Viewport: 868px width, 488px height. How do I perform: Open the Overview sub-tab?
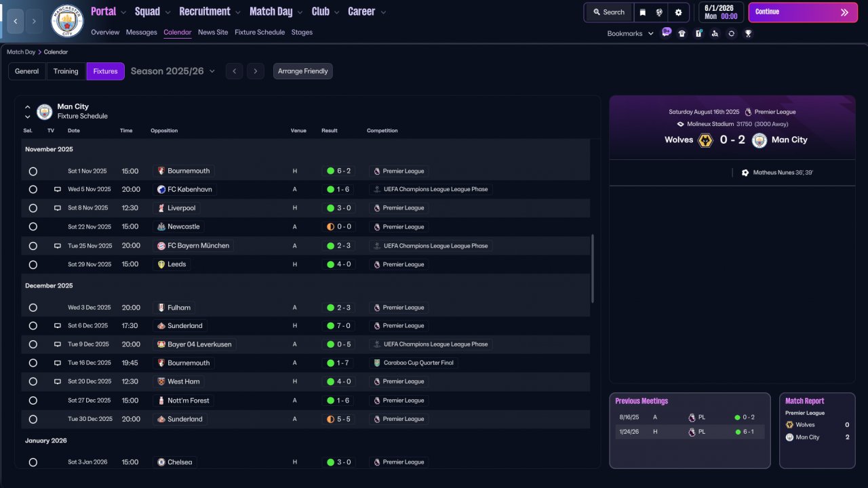(105, 33)
